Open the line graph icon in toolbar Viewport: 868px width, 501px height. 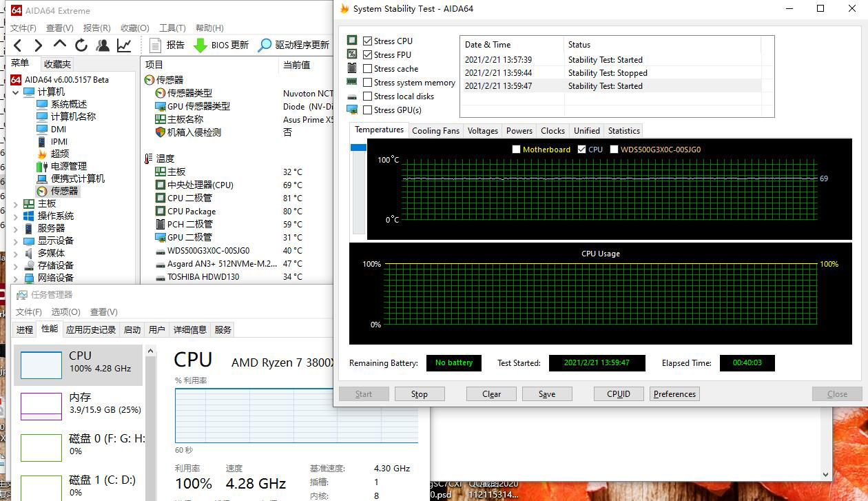coord(124,45)
